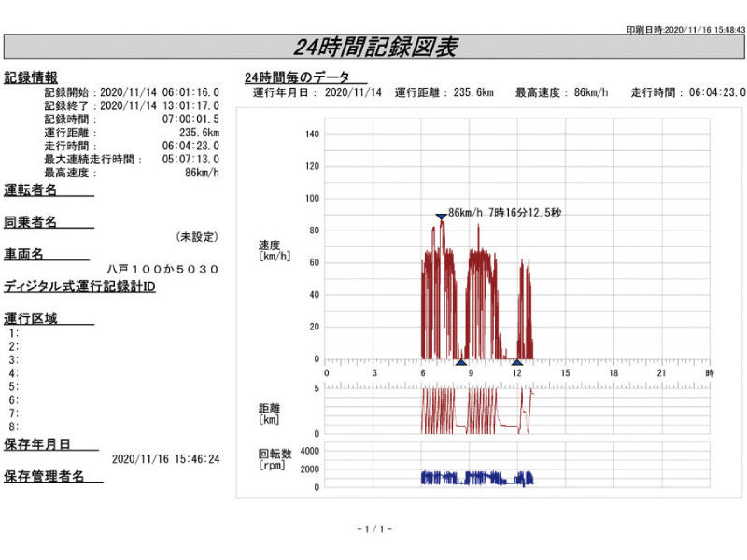The width and height of the screenshot is (747, 560).
Task: Click max continuous driving time 05:07:13.0
Action: click(190, 159)
